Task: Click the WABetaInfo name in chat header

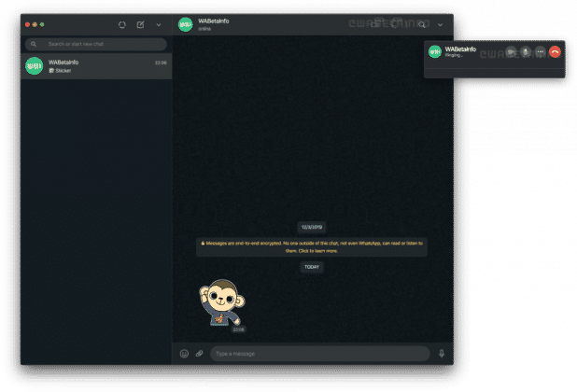Action: click(214, 21)
